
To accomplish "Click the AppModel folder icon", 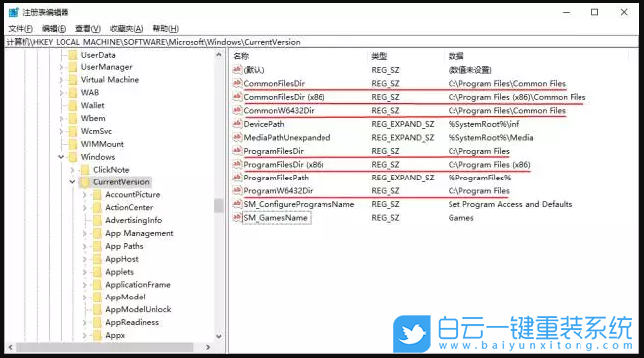I will pyautogui.click(x=97, y=297).
